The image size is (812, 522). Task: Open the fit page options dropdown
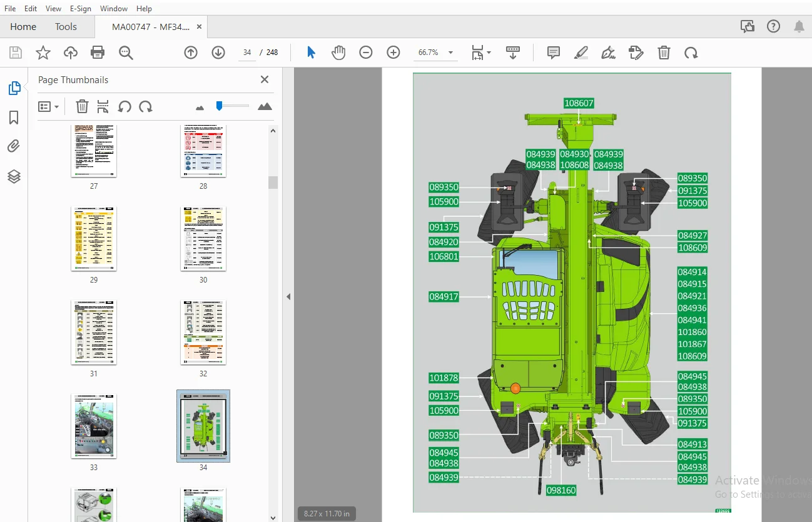(480, 53)
